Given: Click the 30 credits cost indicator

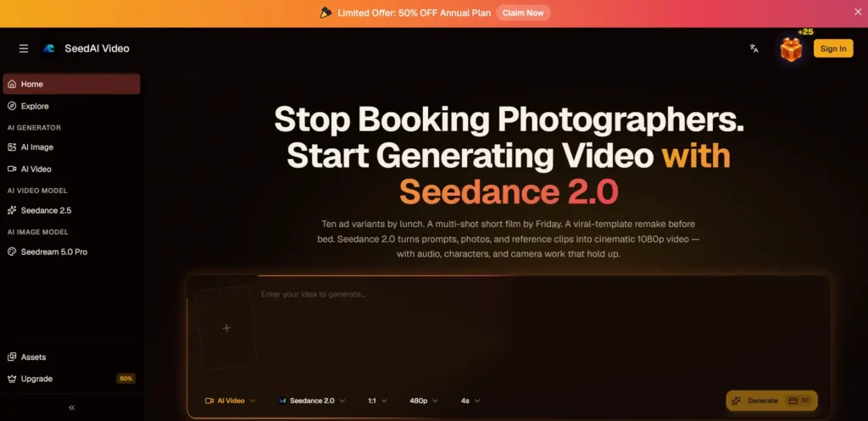Looking at the screenshot, I should tap(798, 401).
